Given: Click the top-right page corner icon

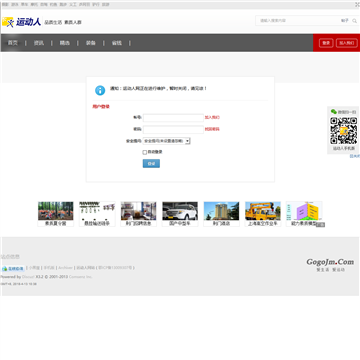Looking at the screenshot, I should point(357,4).
